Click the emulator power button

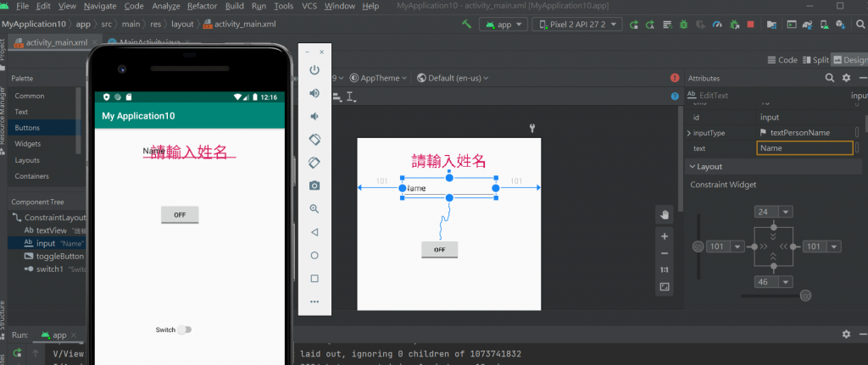click(314, 69)
